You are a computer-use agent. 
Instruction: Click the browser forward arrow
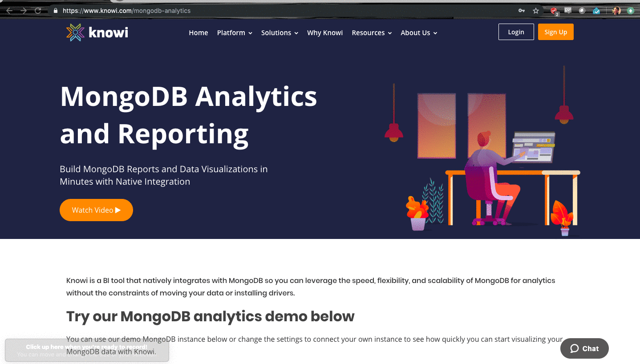(x=24, y=11)
